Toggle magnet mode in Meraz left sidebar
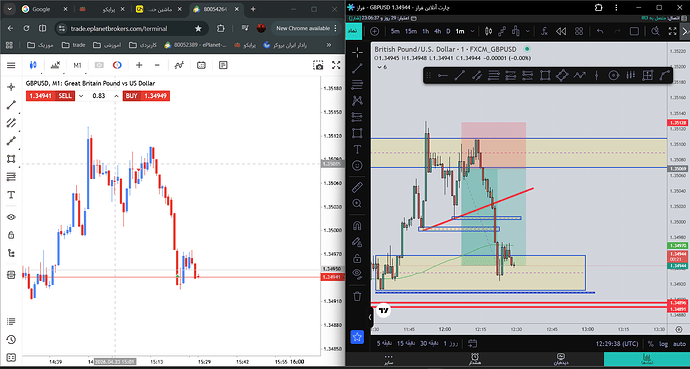 click(x=357, y=226)
